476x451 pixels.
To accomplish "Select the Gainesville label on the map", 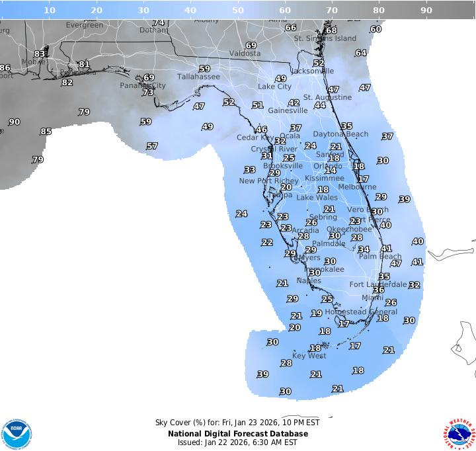I will tap(288, 111).
